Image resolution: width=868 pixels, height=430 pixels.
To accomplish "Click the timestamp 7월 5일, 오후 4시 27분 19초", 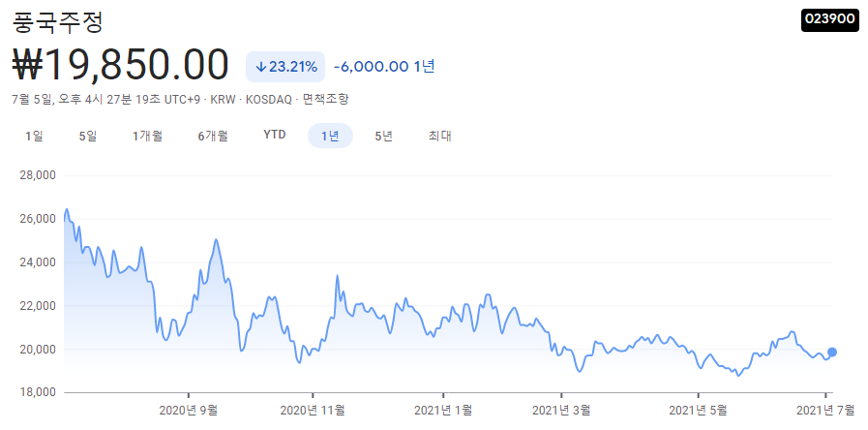I will pos(86,100).
